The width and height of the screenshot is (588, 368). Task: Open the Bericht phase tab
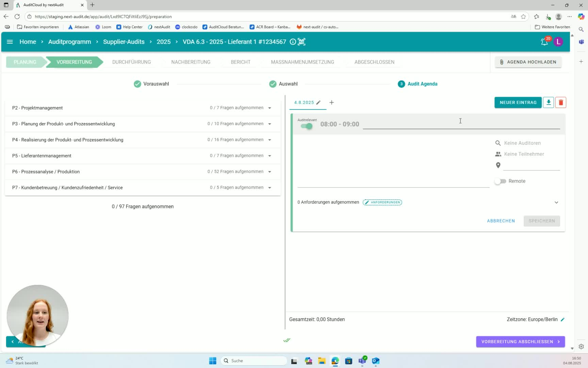click(240, 62)
